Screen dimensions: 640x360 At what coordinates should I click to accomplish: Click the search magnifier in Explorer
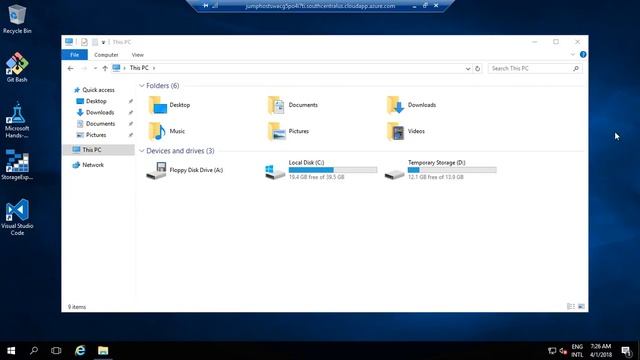pos(576,69)
